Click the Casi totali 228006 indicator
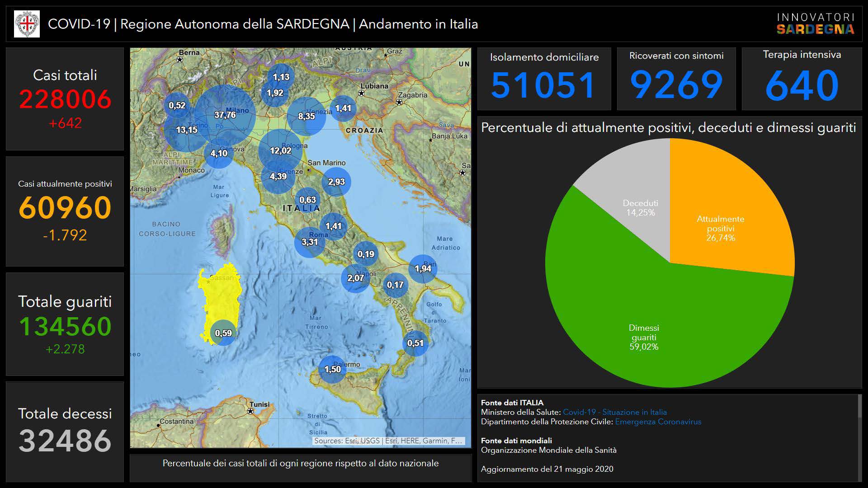Image resolution: width=868 pixels, height=488 pixels. coord(65,99)
